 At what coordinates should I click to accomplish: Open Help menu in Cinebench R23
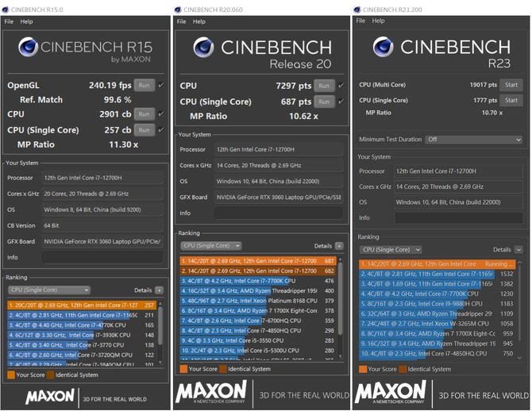click(x=378, y=21)
